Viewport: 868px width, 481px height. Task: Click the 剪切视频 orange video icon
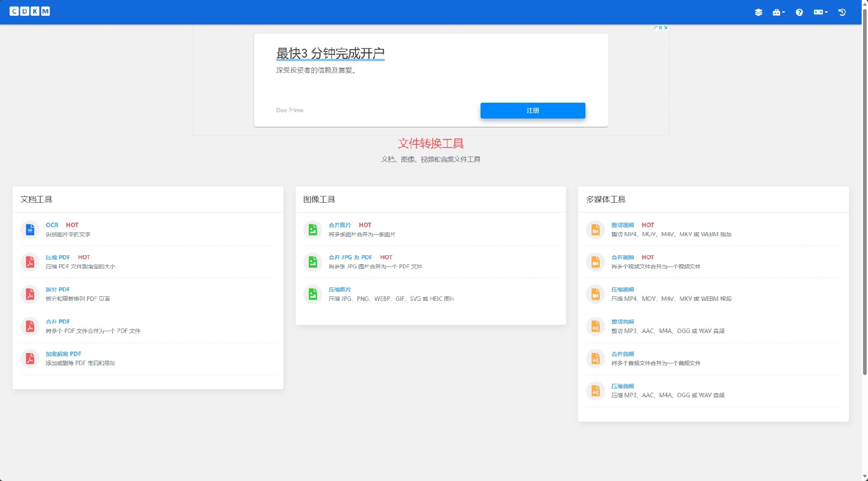[x=595, y=229]
